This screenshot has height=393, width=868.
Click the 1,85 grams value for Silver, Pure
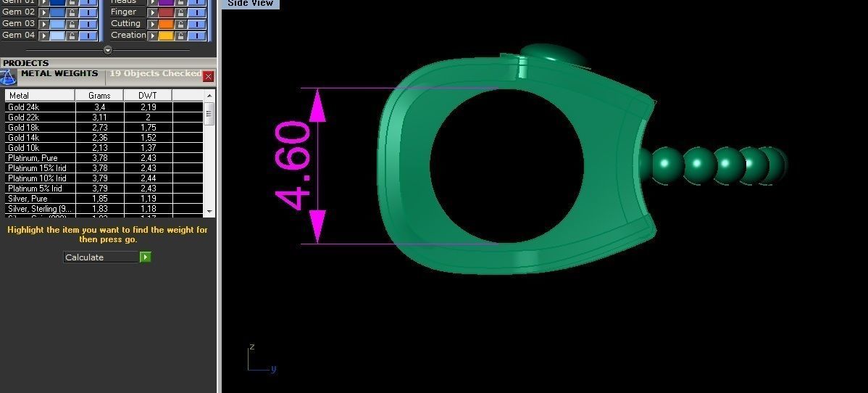(100, 199)
